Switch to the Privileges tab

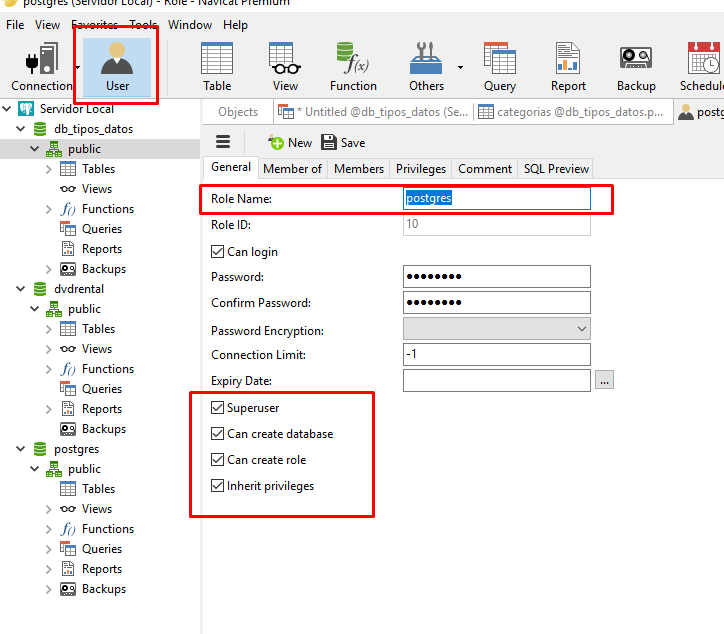click(x=421, y=169)
